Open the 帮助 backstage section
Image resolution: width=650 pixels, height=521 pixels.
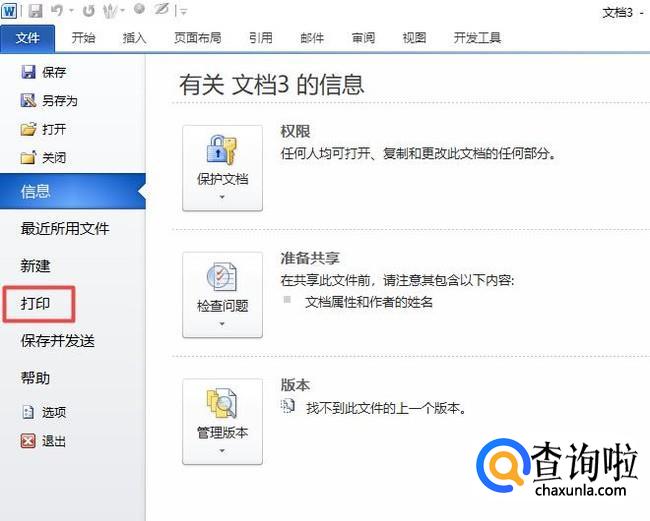(x=35, y=378)
